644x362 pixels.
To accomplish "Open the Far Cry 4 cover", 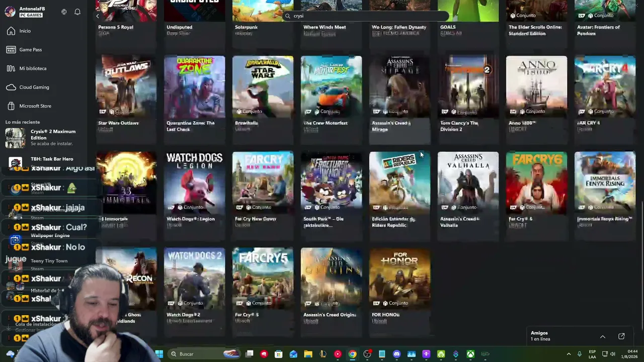I will point(605,86).
